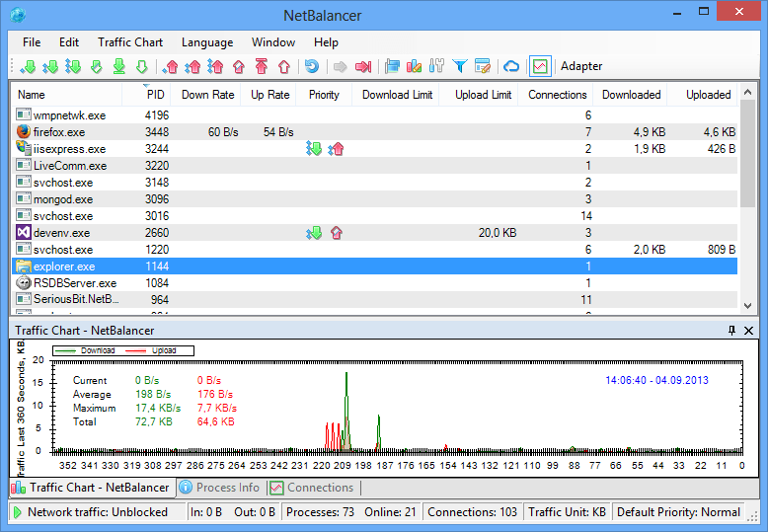Select the wmpnetwk.exe process row
The height and width of the screenshot is (532, 768).
(x=375, y=115)
